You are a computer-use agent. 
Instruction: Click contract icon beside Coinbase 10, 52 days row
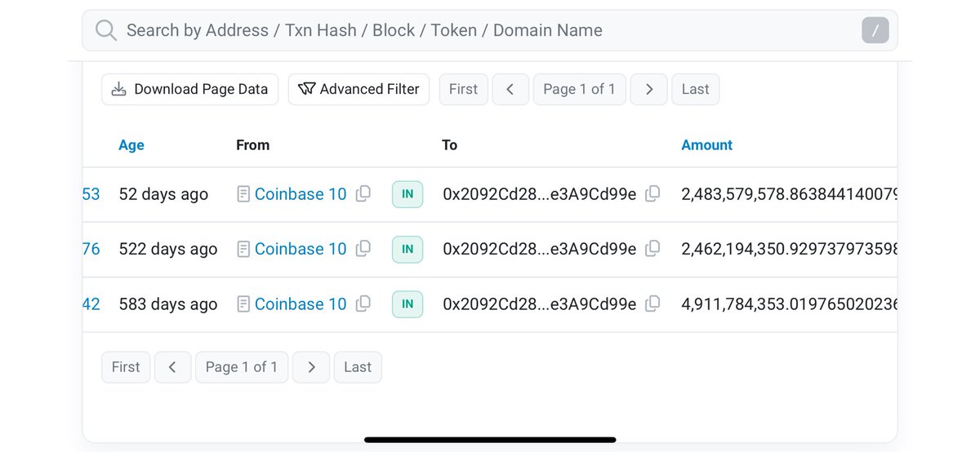(243, 194)
